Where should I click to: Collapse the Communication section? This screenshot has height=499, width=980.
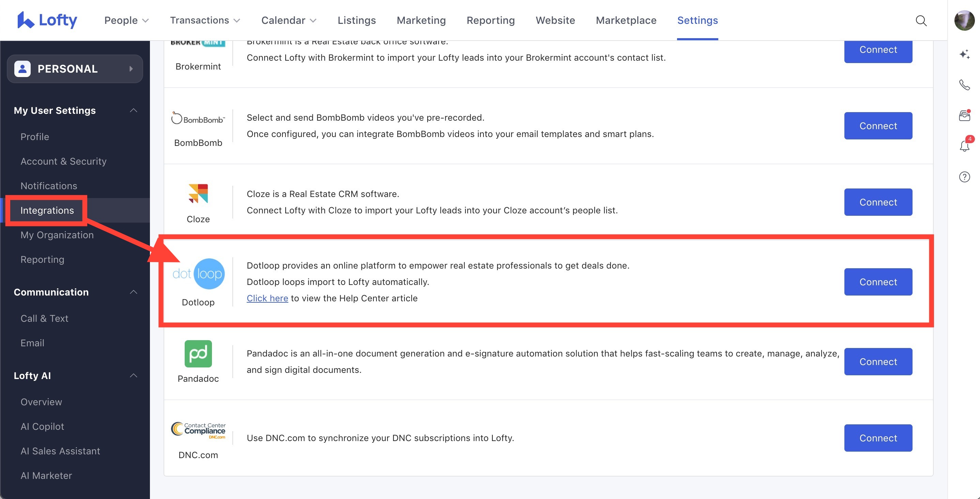coord(133,292)
